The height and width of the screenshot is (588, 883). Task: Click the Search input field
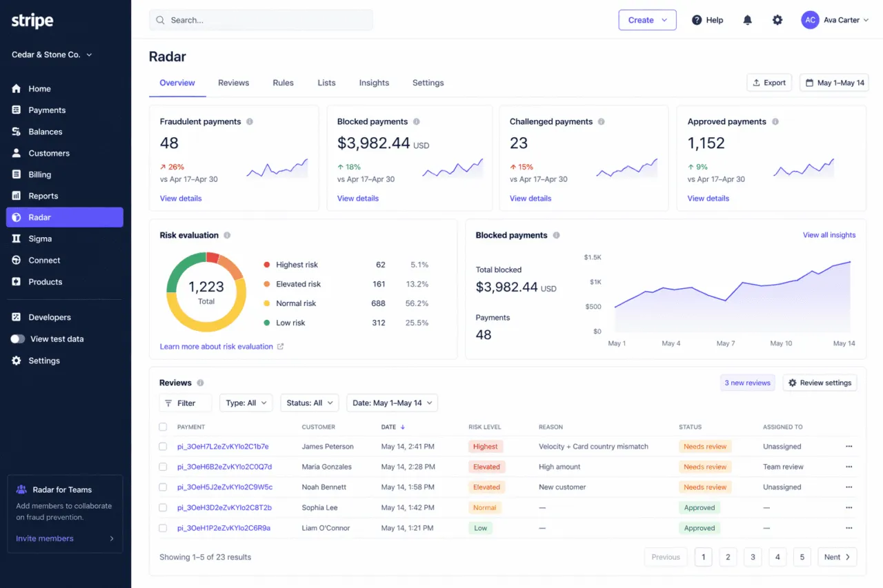click(261, 20)
